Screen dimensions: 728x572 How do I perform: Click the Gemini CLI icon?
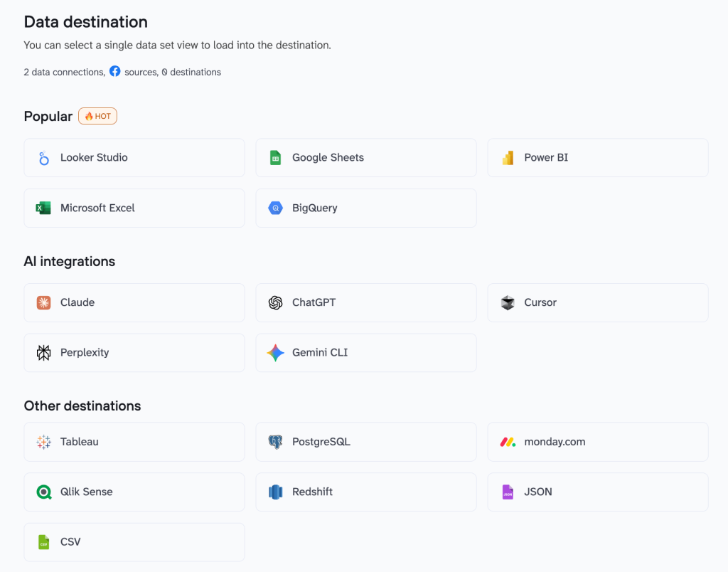point(274,352)
